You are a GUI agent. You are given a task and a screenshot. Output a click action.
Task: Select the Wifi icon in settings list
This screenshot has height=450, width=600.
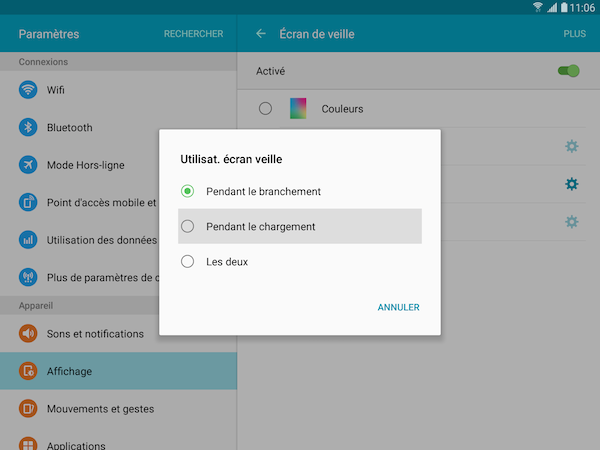point(28,90)
